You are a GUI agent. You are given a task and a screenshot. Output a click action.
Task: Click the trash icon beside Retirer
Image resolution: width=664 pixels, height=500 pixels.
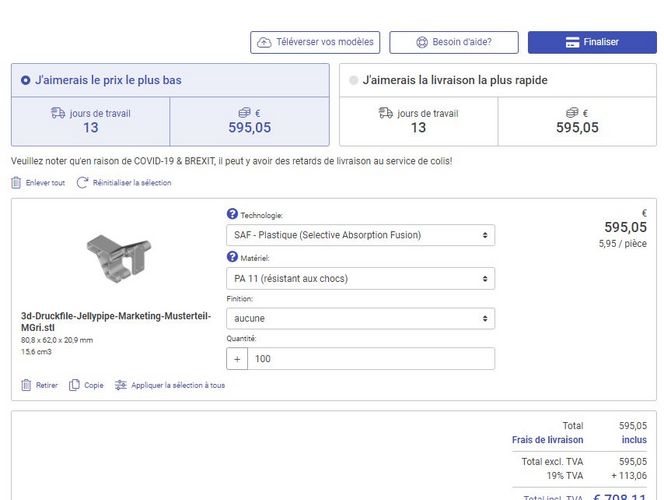click(x=26, y=385)
